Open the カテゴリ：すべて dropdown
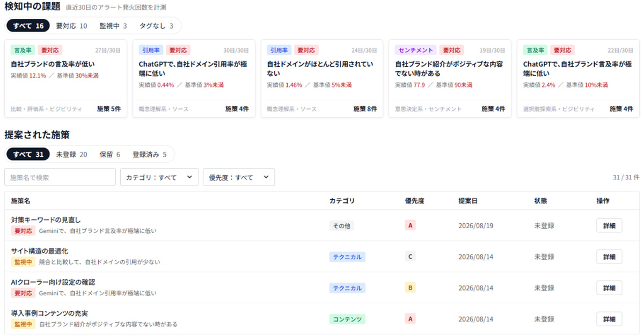The image size is (644, 336). 159,177
